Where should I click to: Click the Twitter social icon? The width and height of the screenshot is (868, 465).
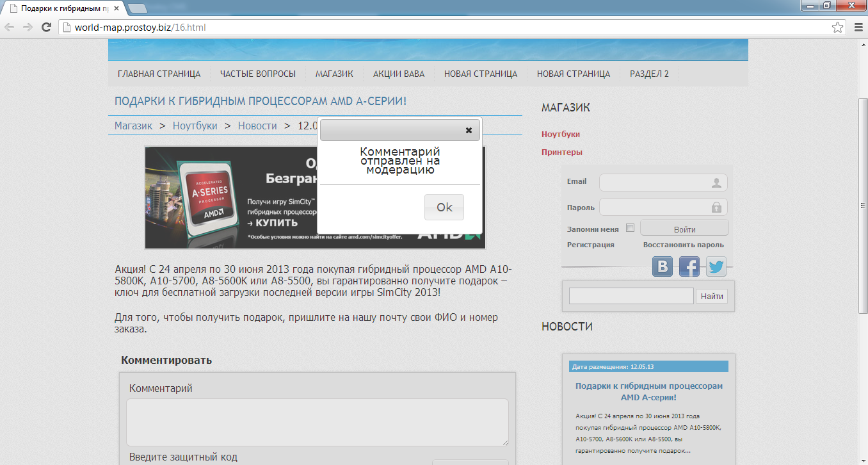(716, 266)
